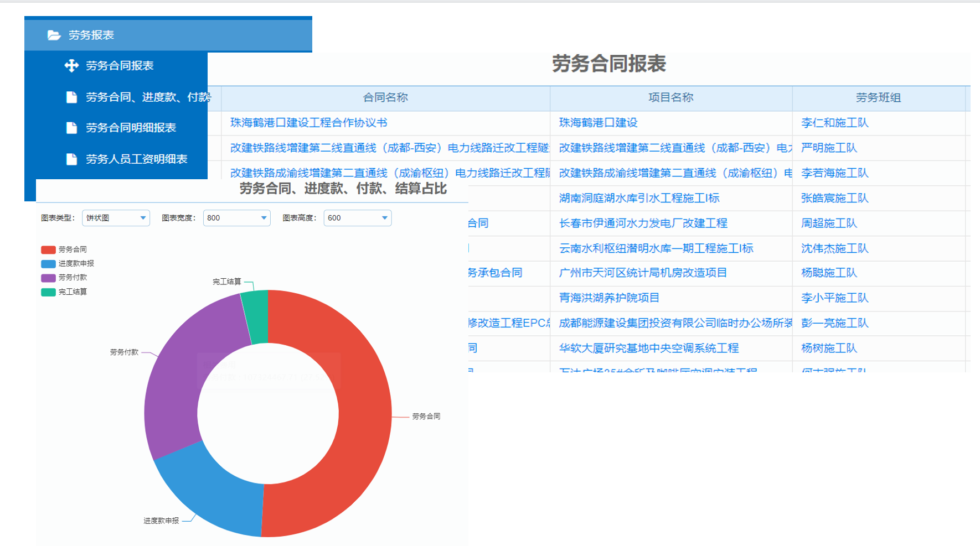Image resolution: width=980 pixels, height=546 pixels.
Task: Open the 珠海鹤港口建设工程合作协议书 contract link
Action: pos(308,123)
